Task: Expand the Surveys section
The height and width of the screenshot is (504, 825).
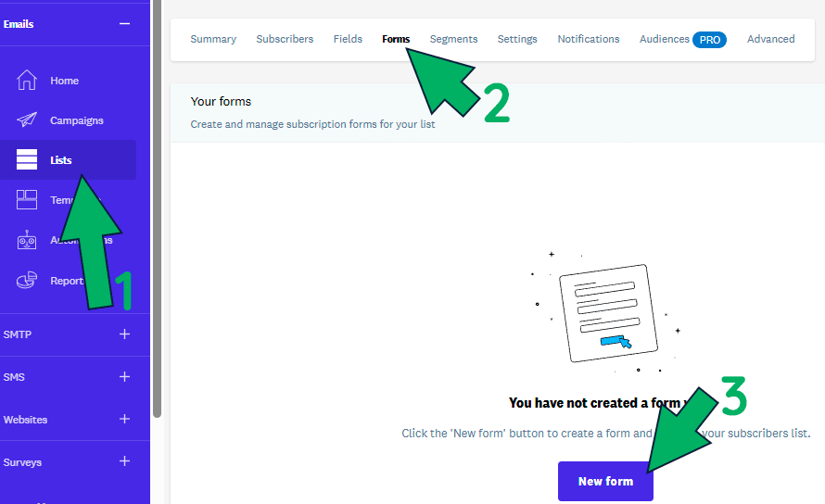Action: 124,462
